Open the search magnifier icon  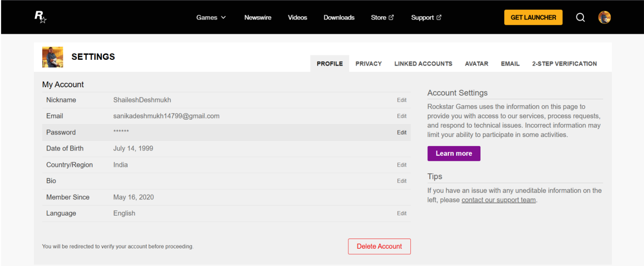click(580, 17)
